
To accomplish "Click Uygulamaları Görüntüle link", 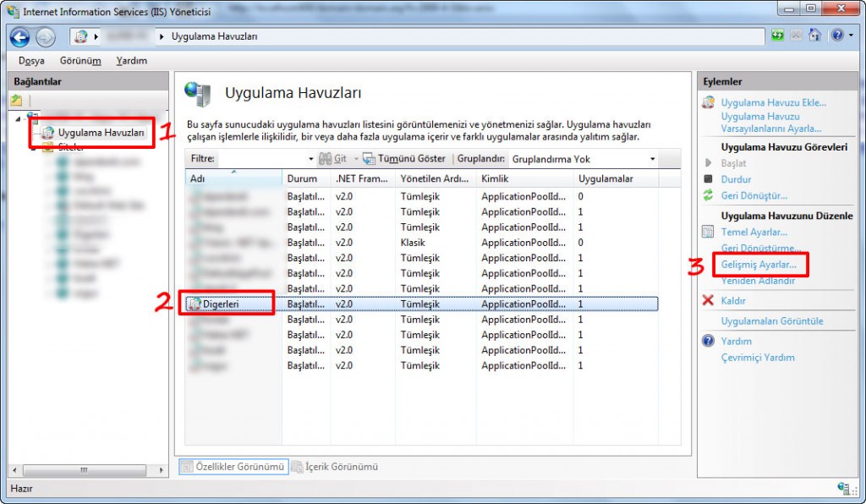I will 772,320.
